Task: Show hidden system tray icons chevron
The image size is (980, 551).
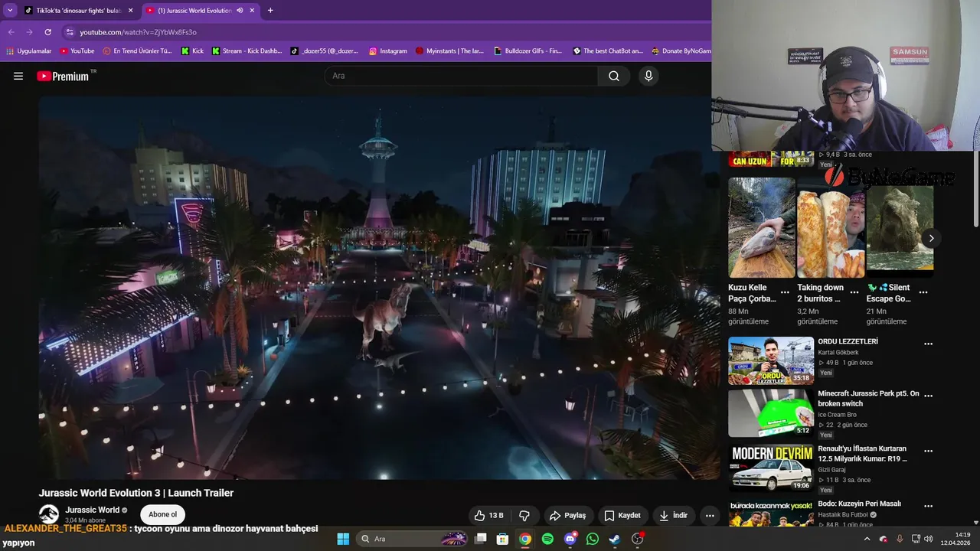Action: pos(867,539)
